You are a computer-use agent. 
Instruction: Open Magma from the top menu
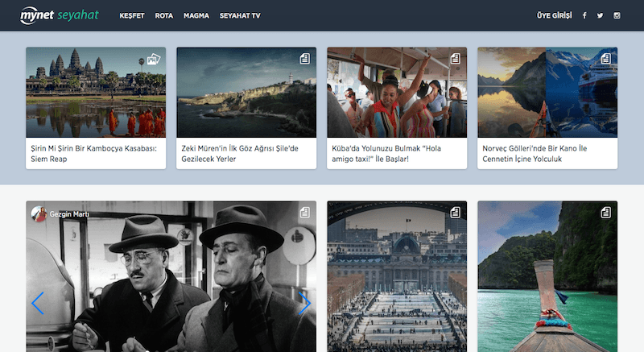pos(196,15)
